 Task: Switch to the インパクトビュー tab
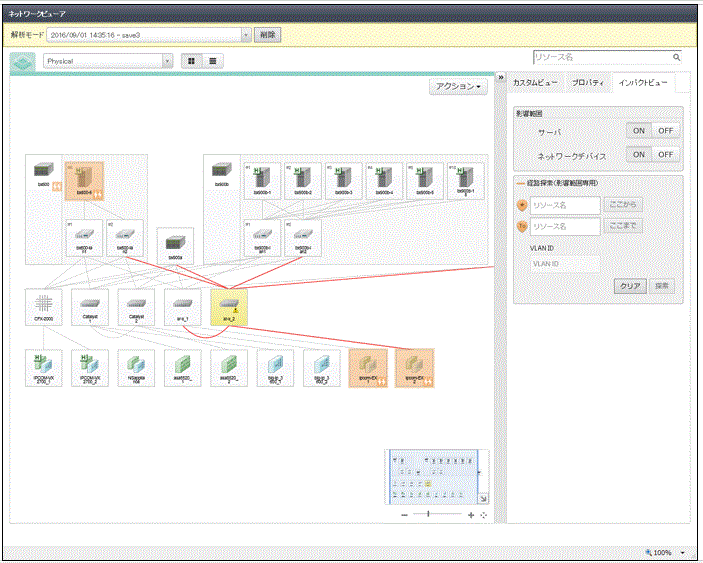click(643, 83)
